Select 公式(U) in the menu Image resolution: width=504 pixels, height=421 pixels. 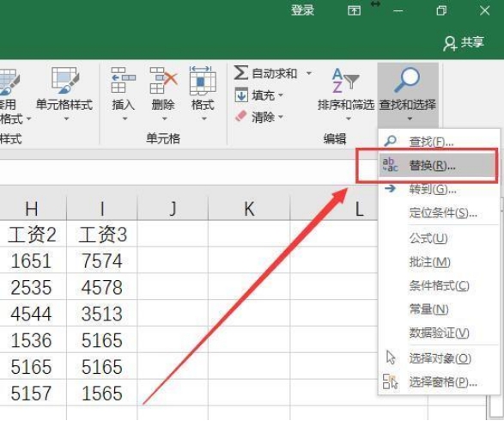point(439,238)
